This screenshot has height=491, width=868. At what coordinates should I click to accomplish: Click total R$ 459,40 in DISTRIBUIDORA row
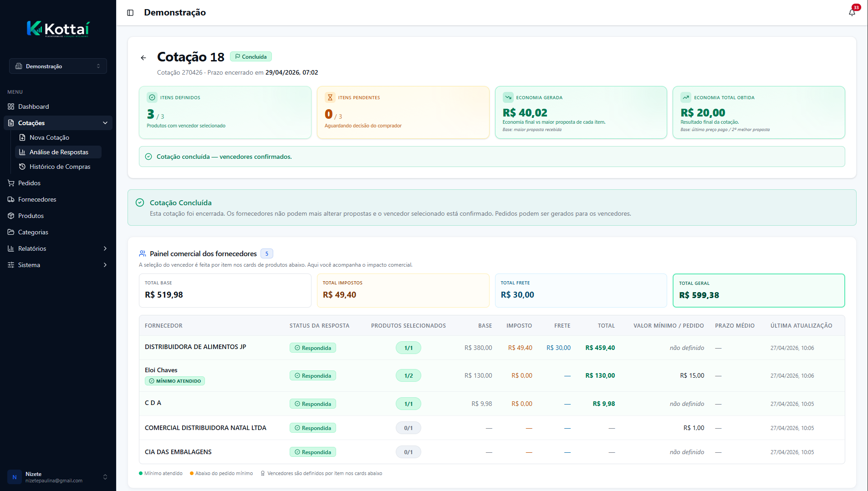click(600, 348)
